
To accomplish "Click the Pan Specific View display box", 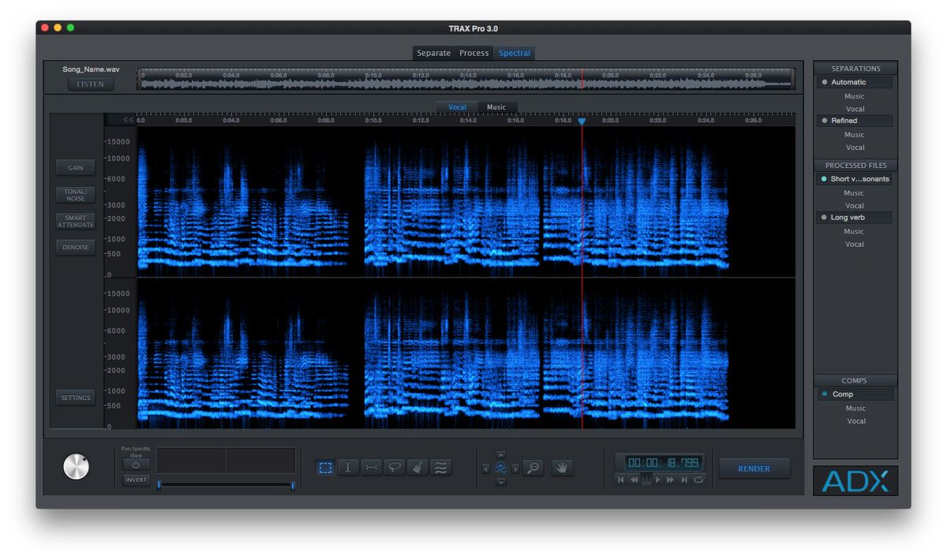I will click(226, 461).
